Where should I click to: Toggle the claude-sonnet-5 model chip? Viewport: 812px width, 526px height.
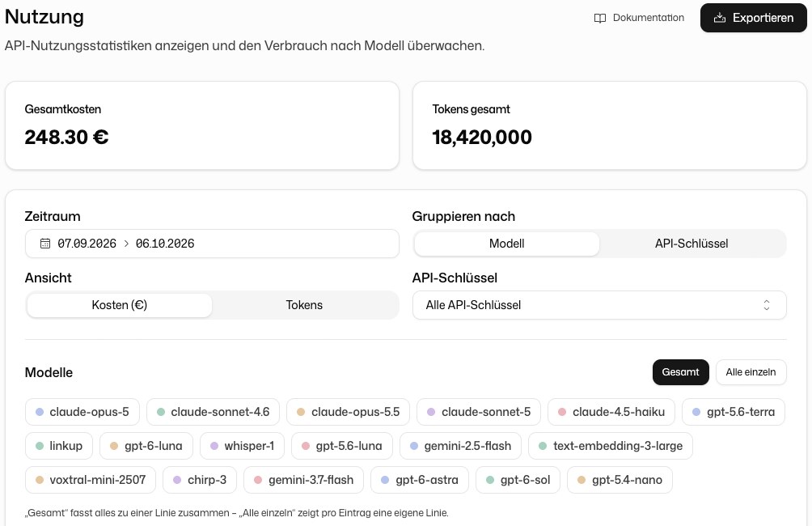tap(479, 412)
